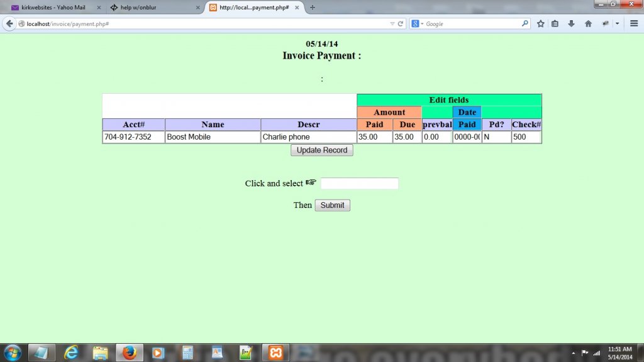This screenshot has height=362, width=644.
Task: Open Internet Explorer from the taskbar
Action: pyautogui.click(x=71, y=353)
